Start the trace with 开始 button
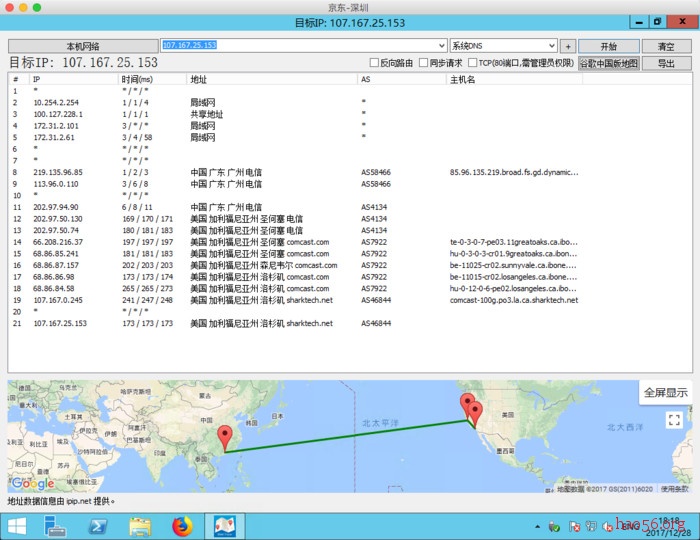 point(608,46)
